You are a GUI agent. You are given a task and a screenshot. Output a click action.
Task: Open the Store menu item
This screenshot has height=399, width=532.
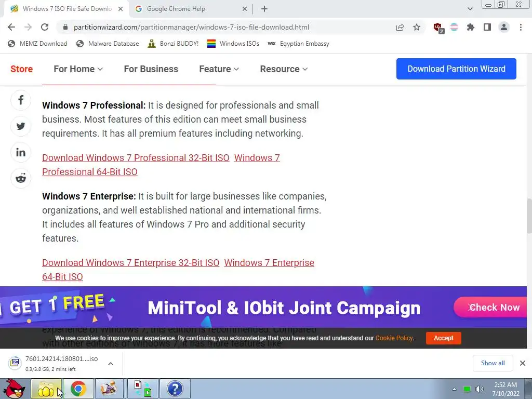point(21,69)
